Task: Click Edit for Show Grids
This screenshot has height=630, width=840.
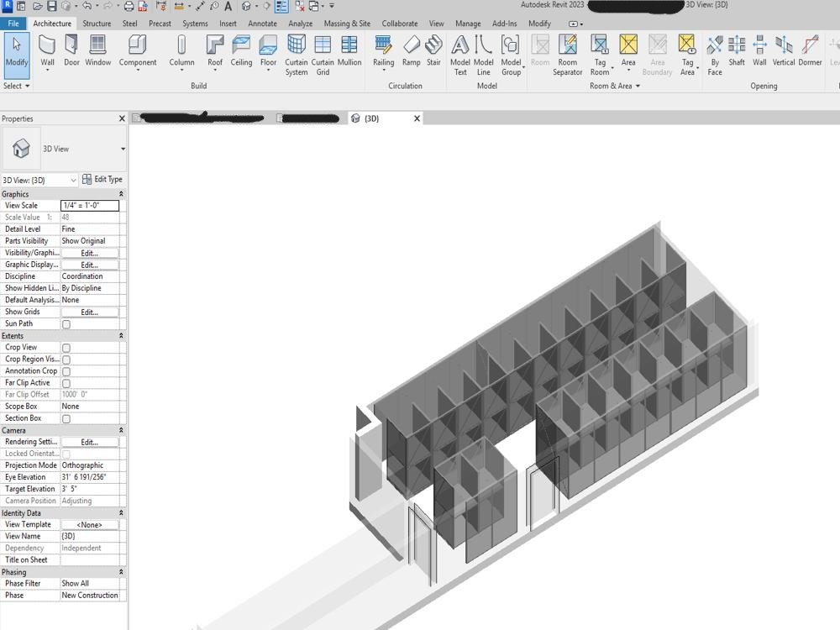Action: coord(90,312)
